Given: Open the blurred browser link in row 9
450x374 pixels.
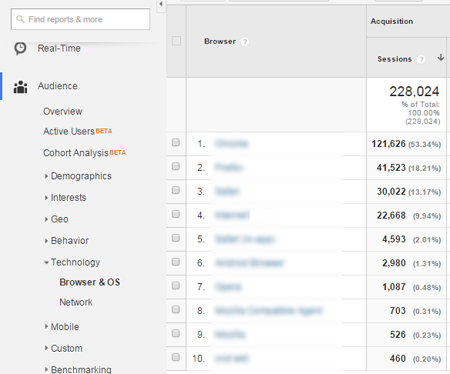Looking at the screenshot, I should [230, 334].
